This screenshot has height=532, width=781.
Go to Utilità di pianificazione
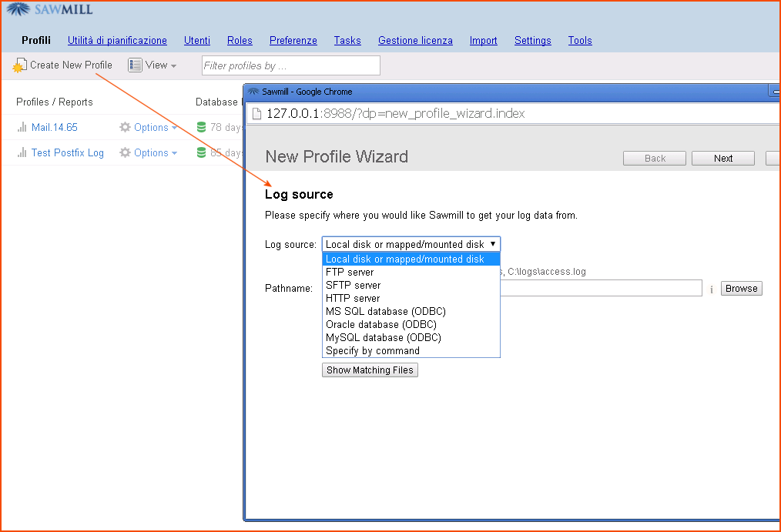click(x=117, y=40)
